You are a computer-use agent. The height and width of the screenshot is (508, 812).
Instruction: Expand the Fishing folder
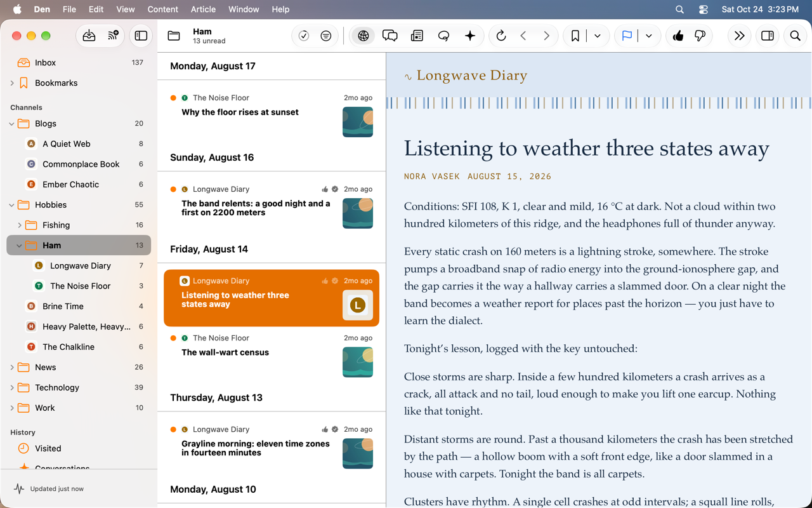(x=20, y=225)
